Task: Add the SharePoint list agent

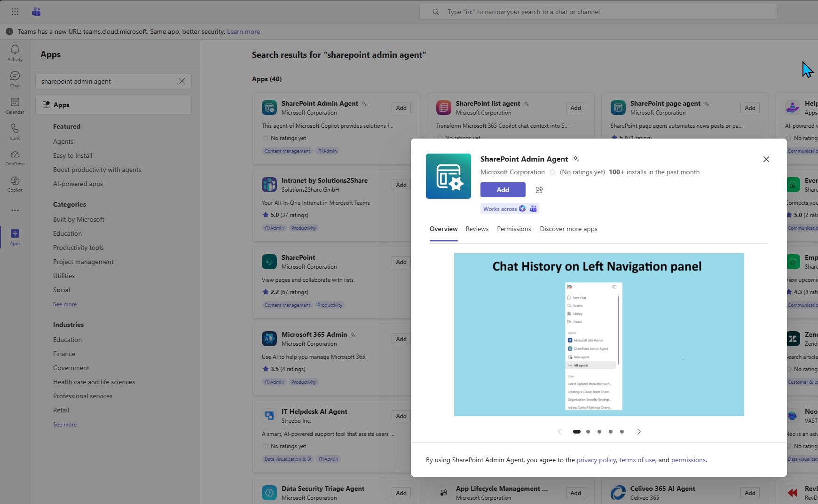Action: click(575, 108)
